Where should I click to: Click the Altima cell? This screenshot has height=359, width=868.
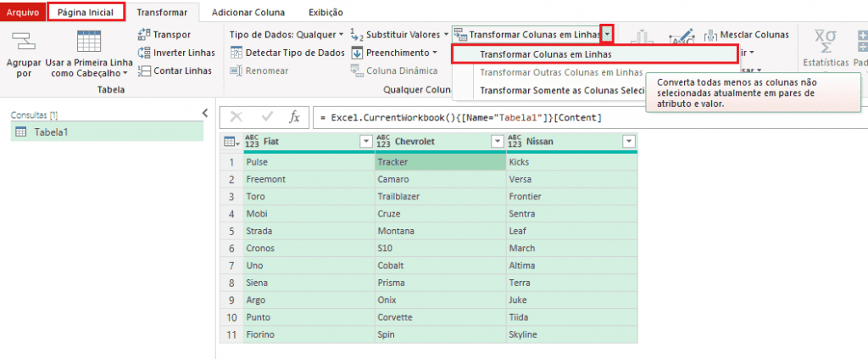(571, 266)
